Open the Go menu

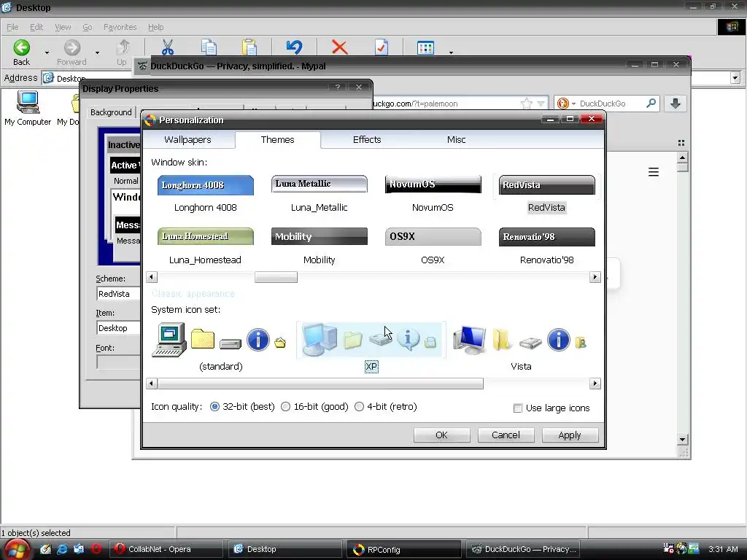88,27
